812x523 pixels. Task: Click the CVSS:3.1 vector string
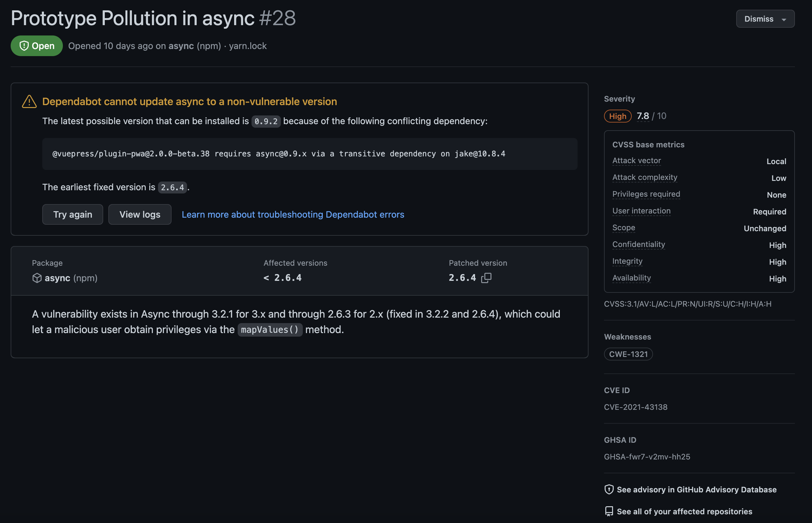[x=688, y=304]
